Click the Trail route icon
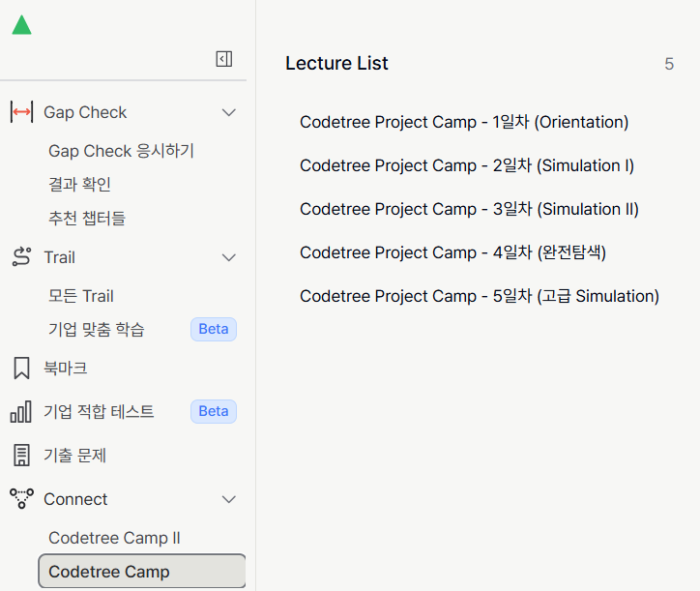Image resolution: width=700 pixels, height=591 pixels. pos(21,257)
